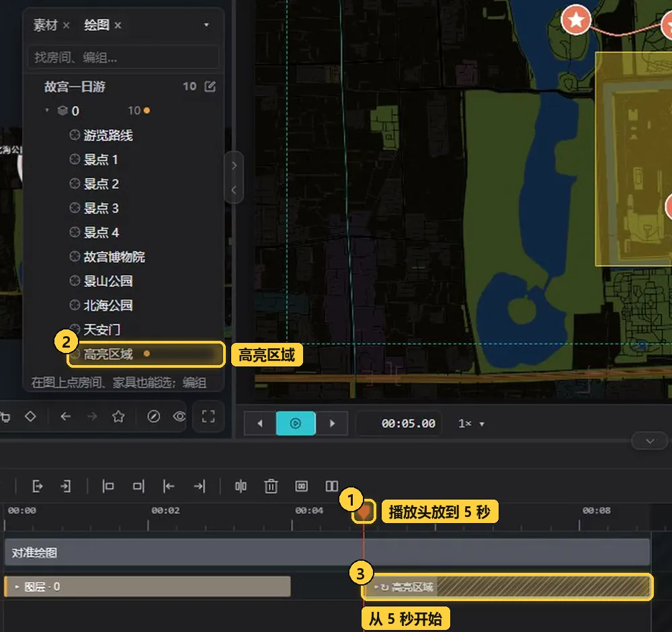This screenshot has height=632, width=672.
Task: Edit the 故宫一日游 project name
Action: tap(210, 87)
